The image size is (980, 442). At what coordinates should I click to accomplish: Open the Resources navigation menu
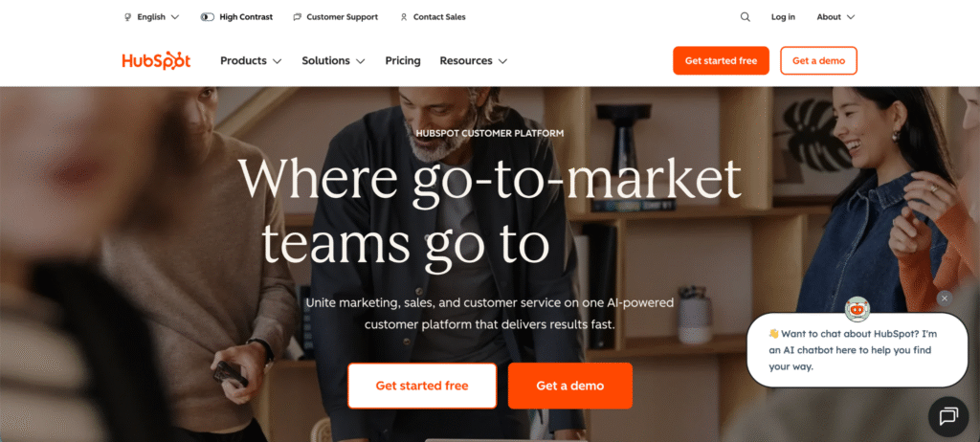[x=473, y=60]
